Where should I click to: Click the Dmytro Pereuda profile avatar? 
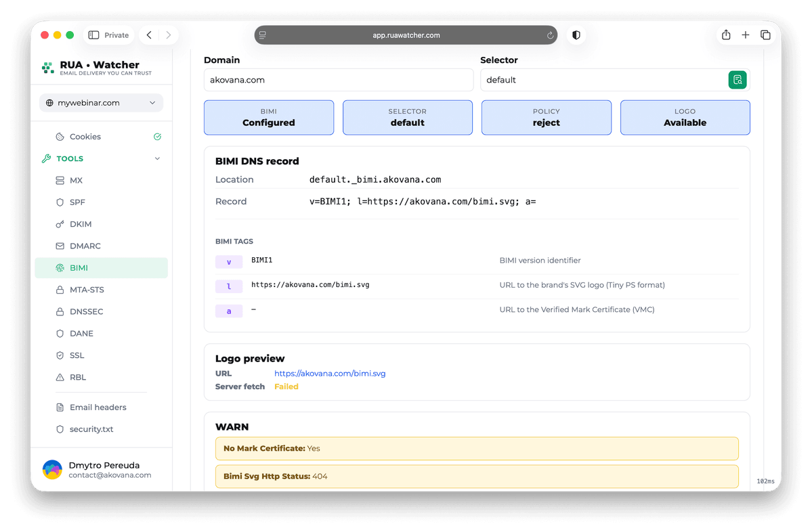[52, 469]
